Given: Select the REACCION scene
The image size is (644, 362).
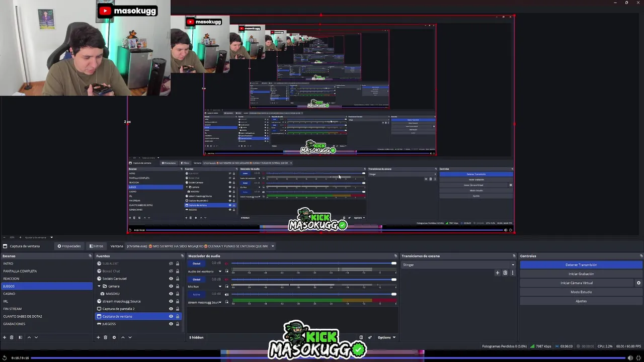Looking at the screenshot, I should coord(46,279).
